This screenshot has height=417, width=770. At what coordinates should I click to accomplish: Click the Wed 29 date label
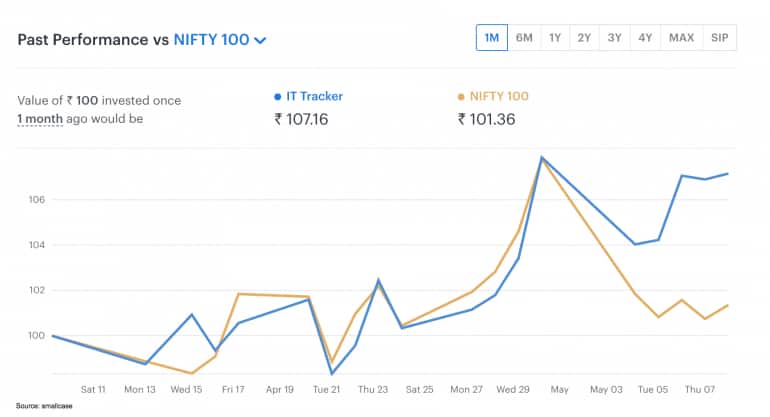click(x=513, y=389)
